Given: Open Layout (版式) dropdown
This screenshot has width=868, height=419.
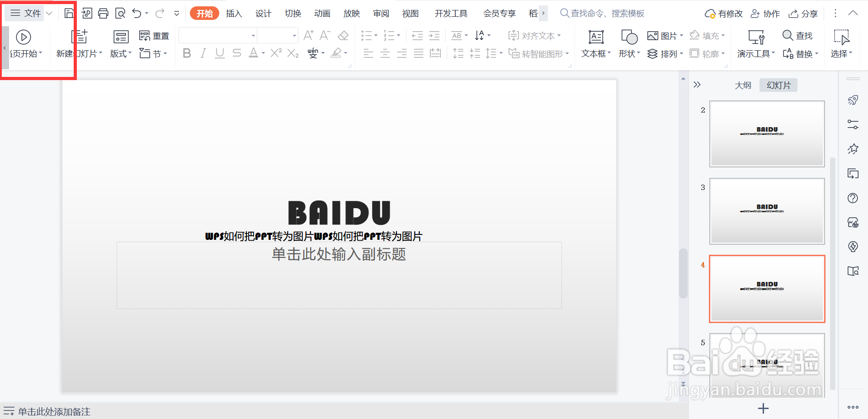Looking at the screenshot, I should click(121, 53).
